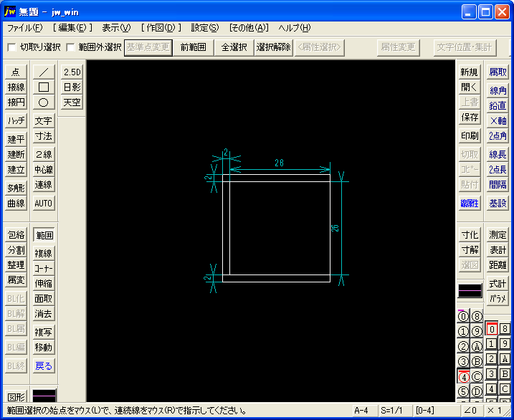Open the 2.5D tool
Image resolution: width=514 pixels, height=420 pixels.
[72, 72]
